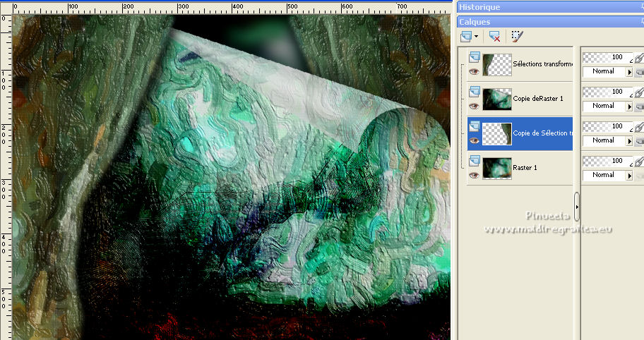The width and height of the screenshot is (644, 340).
Task: Click thumbnail of Copie de Sélection layer
Action: [497, 134]
